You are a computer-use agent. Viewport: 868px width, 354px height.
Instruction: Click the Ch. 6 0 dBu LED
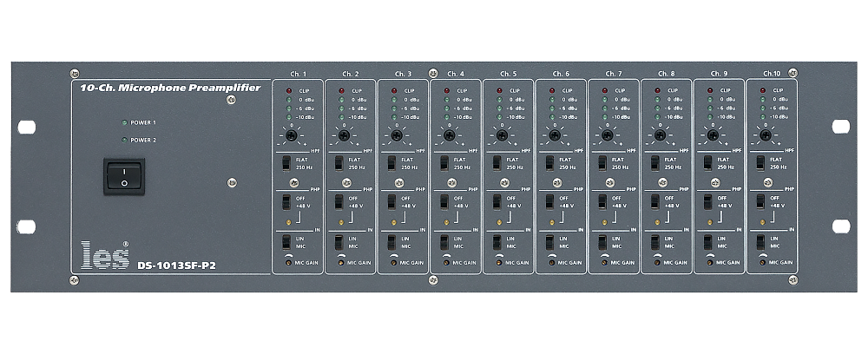552,100
